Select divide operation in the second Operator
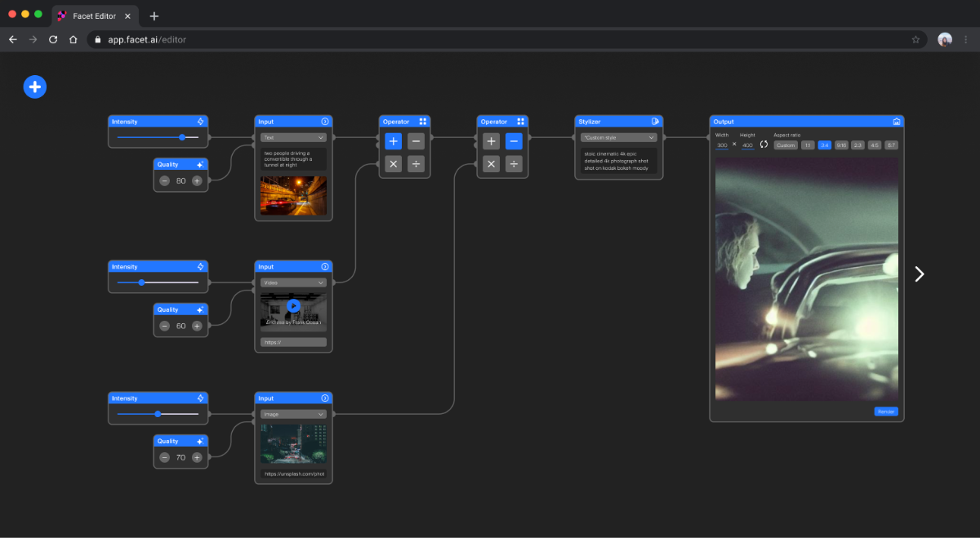This screenshot has height=538, width=980. click(514, 164)
